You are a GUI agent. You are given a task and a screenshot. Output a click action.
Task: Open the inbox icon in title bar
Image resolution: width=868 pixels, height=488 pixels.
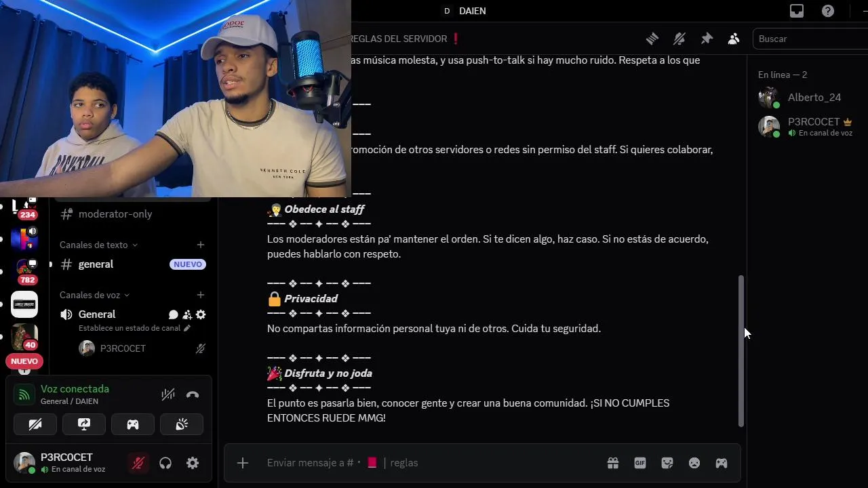pyautogui.click(x=797, y=11)
